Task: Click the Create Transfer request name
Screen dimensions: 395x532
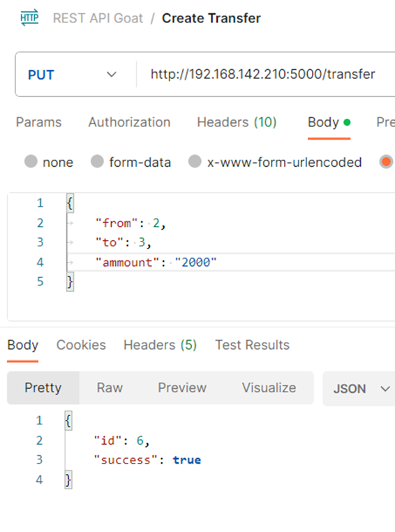Action: tap(211, 18)
